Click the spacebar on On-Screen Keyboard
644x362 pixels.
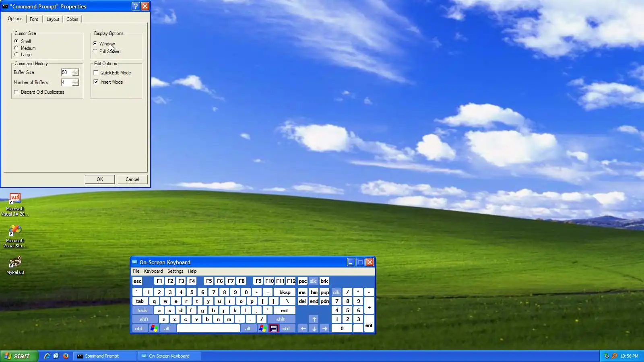208,329
